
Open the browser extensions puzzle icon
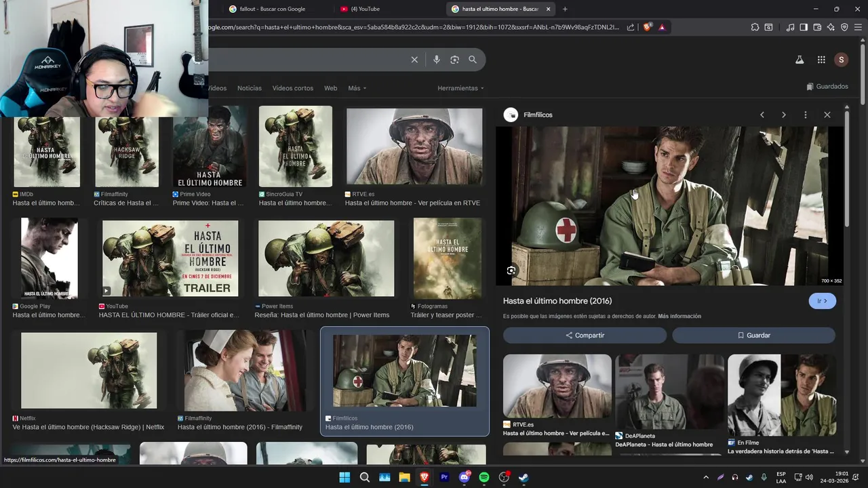[755, 27]
